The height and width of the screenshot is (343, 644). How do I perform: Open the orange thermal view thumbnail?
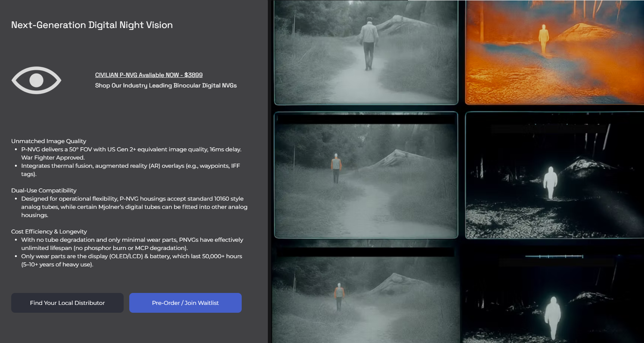(x=554, y=52)
